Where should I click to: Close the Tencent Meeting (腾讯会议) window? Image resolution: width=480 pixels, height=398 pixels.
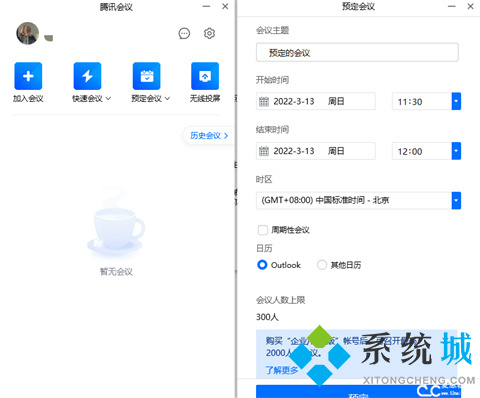click(x=225, y=6)
